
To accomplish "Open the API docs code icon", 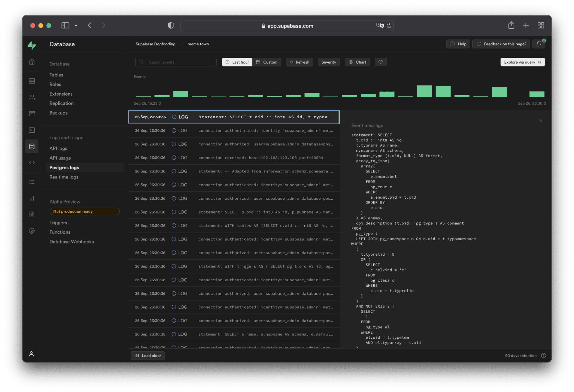I will 32,162.
